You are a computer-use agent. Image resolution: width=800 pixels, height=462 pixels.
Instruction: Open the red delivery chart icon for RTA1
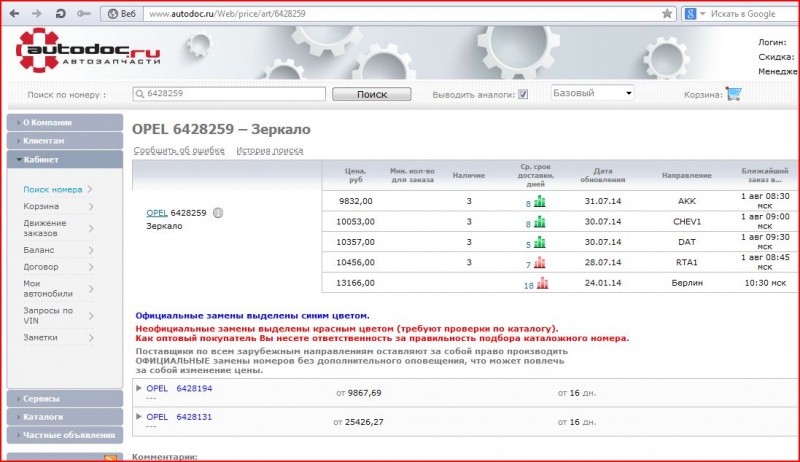tap(540, 263)
